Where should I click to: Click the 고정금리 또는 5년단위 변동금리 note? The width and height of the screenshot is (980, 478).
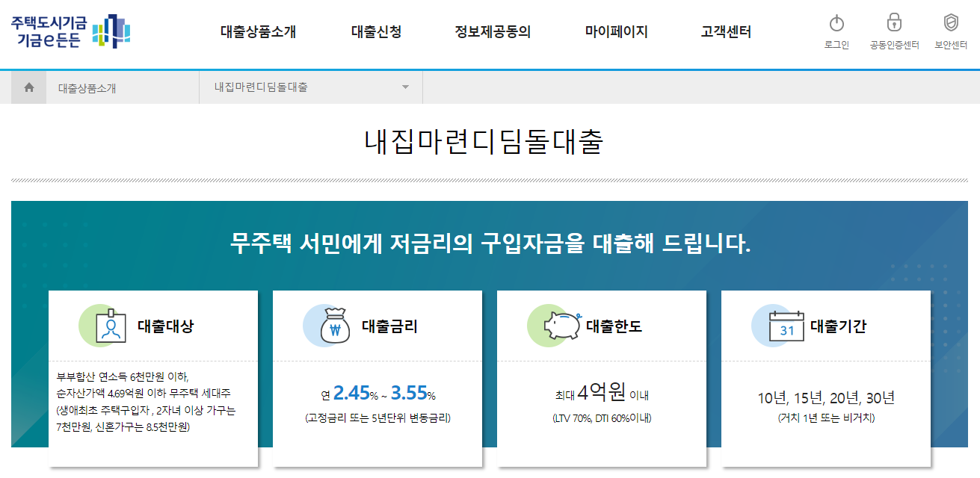[377, 418]
